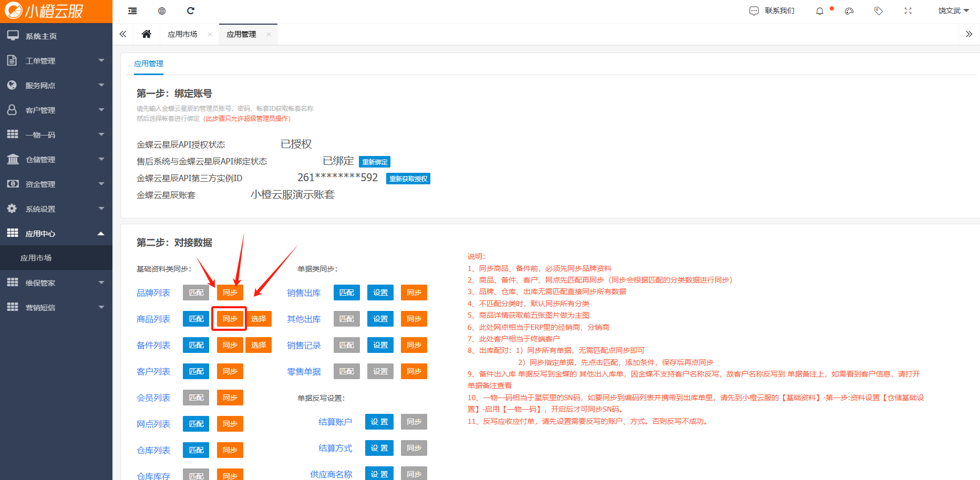This screenshot has height=480, width=980.
Task: Click 同步 for 网点列表
Action: [x=230, y=424]
